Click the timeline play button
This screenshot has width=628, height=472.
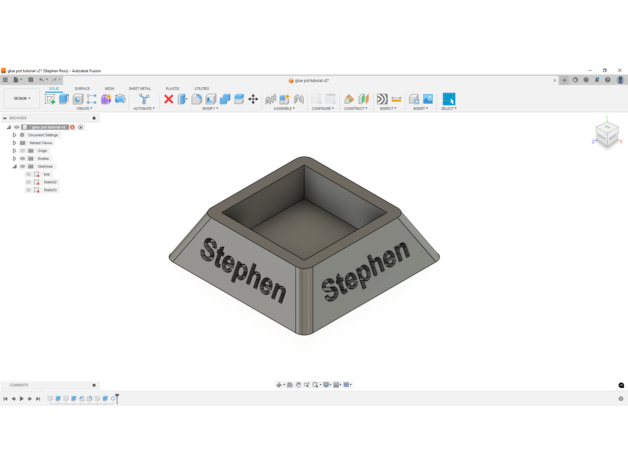point(22,399)
